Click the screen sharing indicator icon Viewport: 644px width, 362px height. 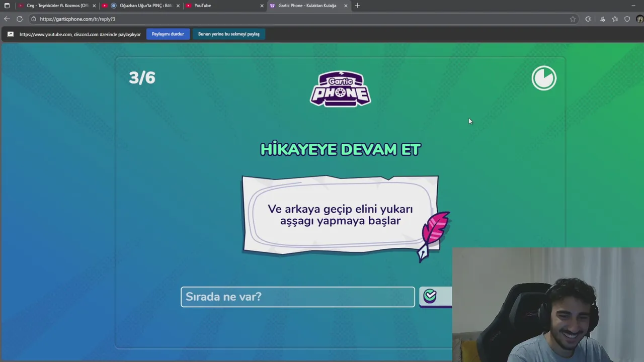click(11, 34)
